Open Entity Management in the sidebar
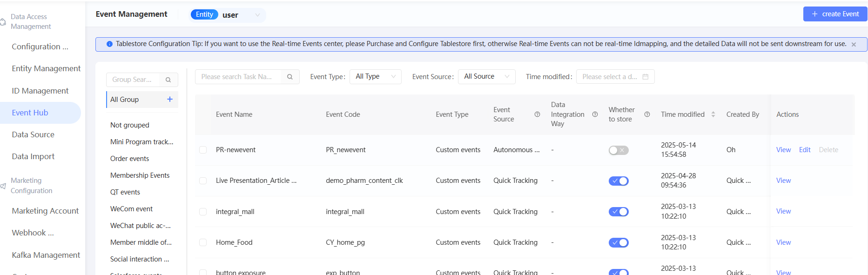Viewport: 868px width, 275px height. tap(46, 68)
